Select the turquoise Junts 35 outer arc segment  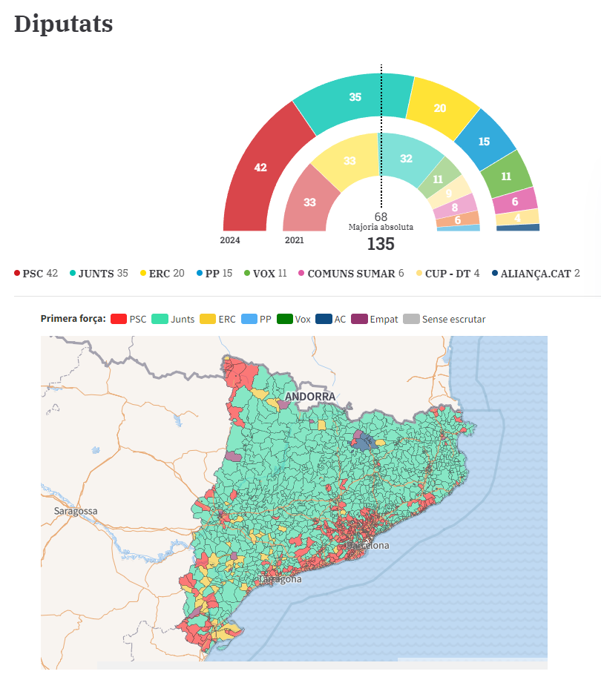[x=355, y=97]
